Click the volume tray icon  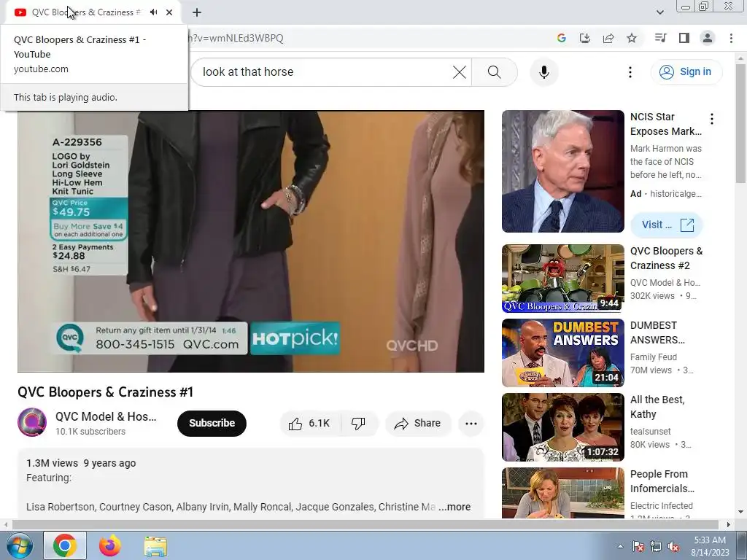pyautogui.click(x=673, y=546)
